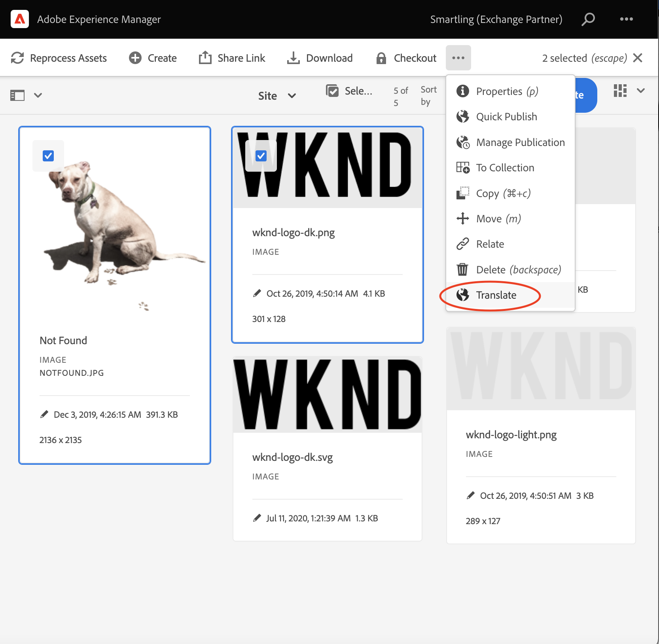Open the wknd-logo-dk.svg asset thumbnail
This screenshot has width=659, height=644.
pyautogui.click(x=327, y=394)
